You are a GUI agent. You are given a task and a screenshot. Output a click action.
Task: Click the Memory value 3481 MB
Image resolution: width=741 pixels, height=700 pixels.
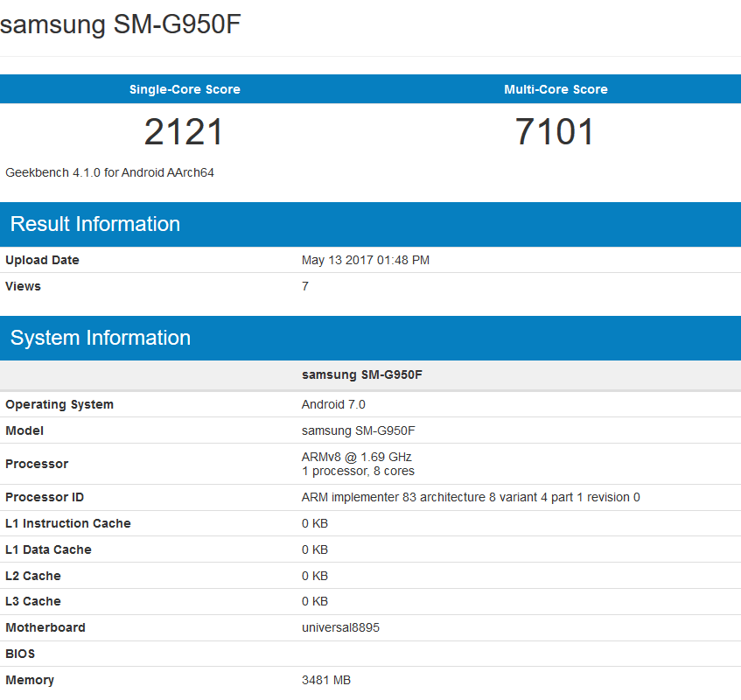pyautogui.click(x=329, y=680)
